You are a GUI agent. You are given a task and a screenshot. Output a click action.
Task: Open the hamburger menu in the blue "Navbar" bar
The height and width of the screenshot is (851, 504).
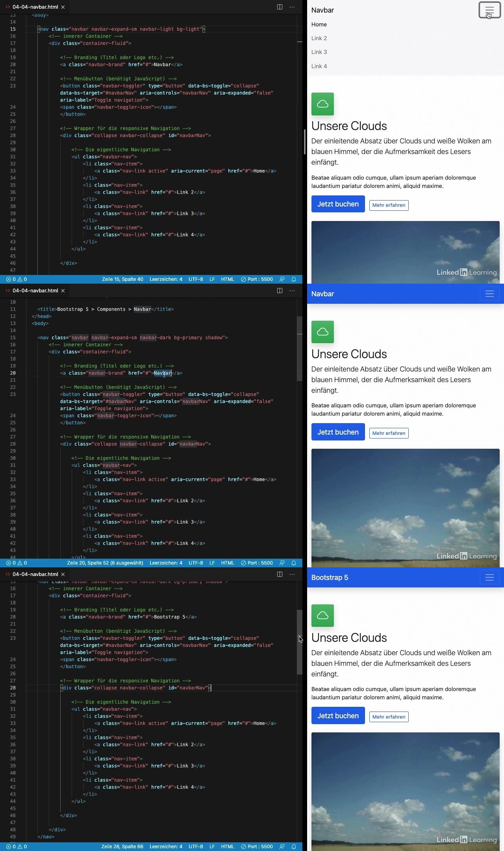tap(489, 294)
